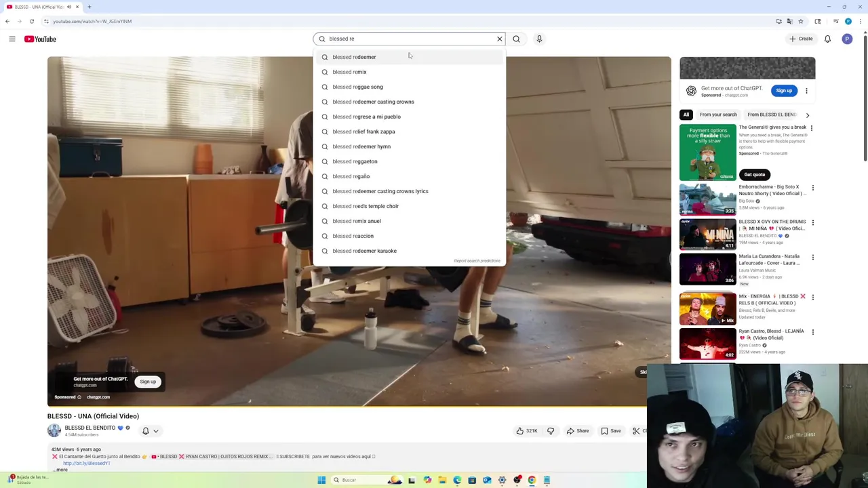Open Emborracharme Big Soto video thumbnail
This screenshot has width=868, height=488.
707,199
